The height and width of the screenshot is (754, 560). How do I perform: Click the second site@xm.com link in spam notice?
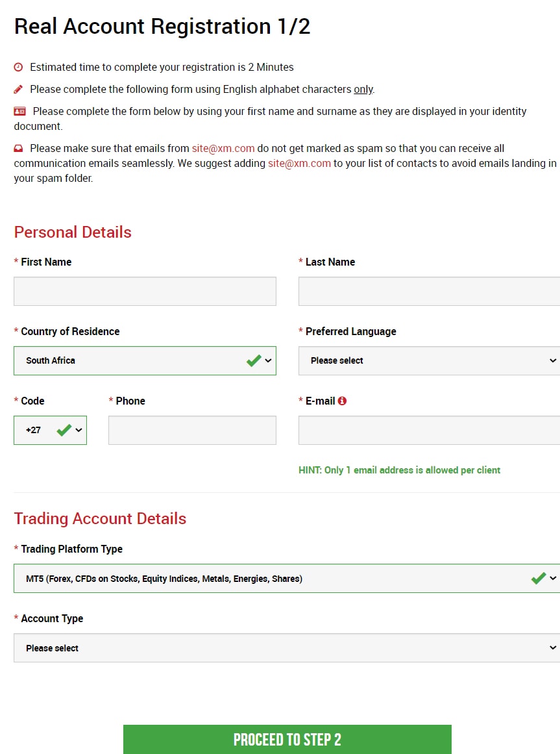coord(299,163)
